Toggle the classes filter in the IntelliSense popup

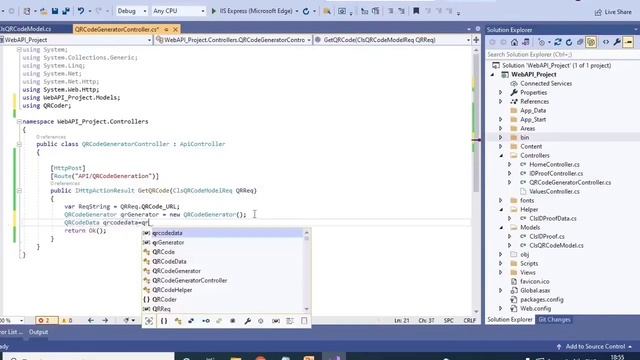pos(178,321)
